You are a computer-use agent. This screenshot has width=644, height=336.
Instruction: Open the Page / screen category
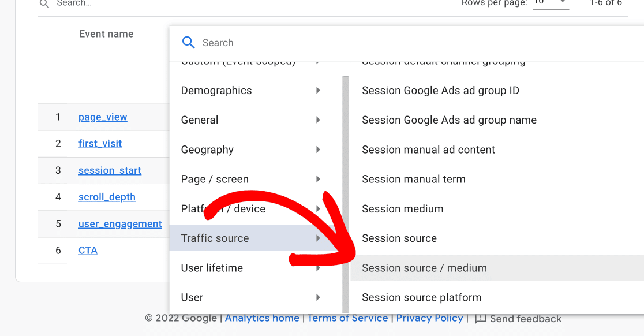click(215, 179)
